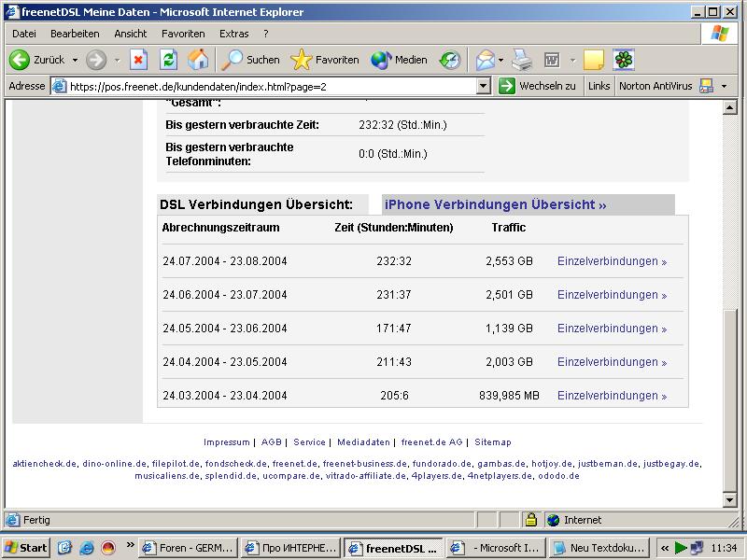Open the Datei menu
The width and height of the screenshot is (747, 560).
24,34
